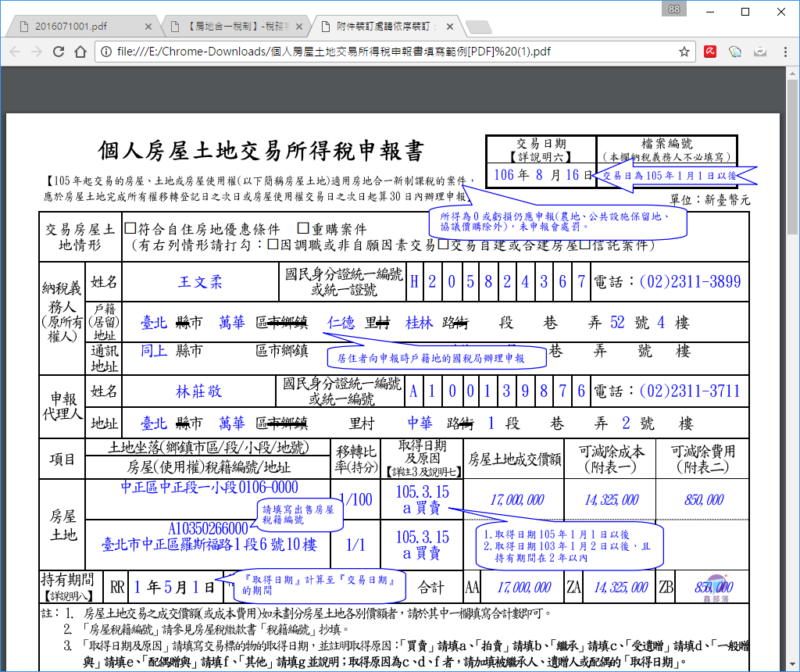Click the holding period 1 年 5 月 1 日
The width and height of the screenshot is (800, 672).
tap(174, 588)
